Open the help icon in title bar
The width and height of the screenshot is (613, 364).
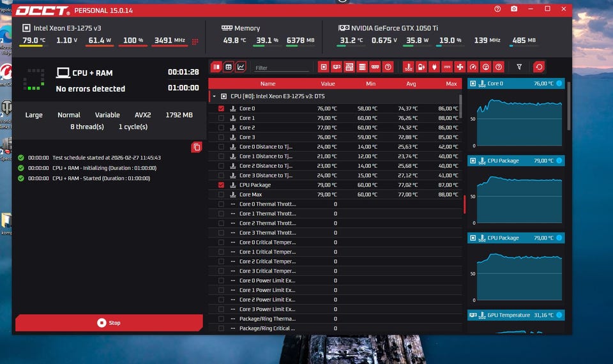coord(497,9)
